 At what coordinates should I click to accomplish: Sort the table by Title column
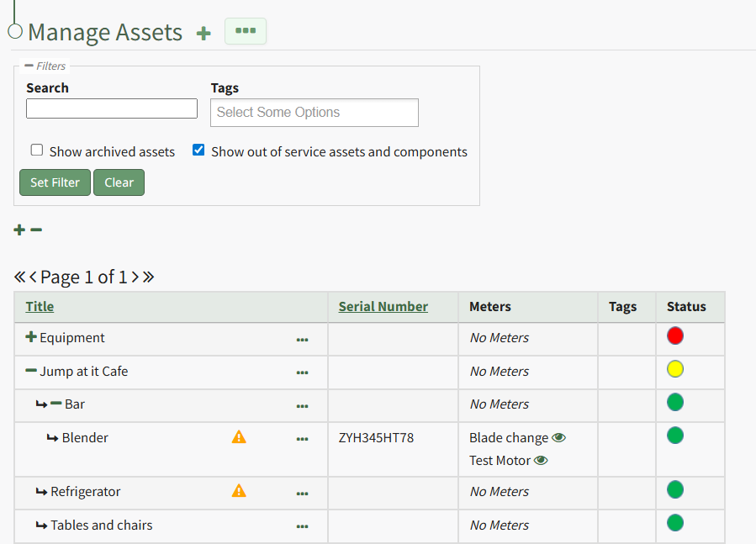coord(40,307)
